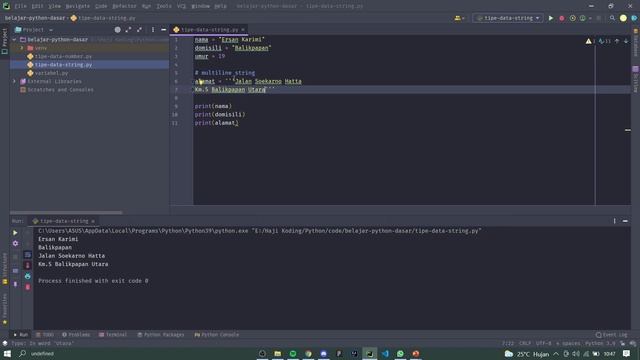Click UTF-8 encoding in status bar
This screenshot has width=640, height=360.
[543, 344]
